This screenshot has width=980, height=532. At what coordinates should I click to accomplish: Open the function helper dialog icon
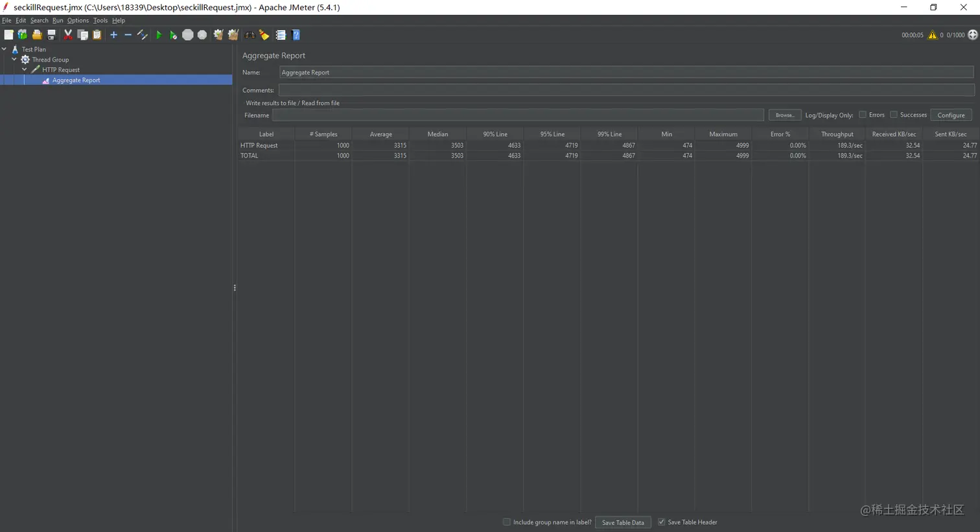coord(281,35)
